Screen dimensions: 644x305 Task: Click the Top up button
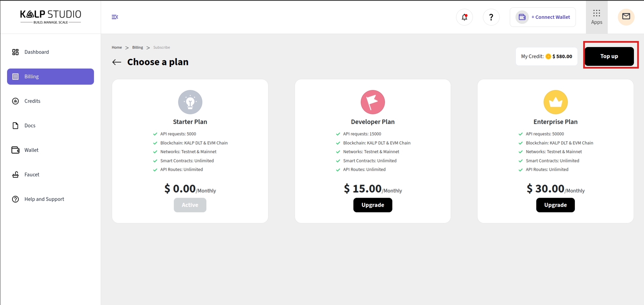click(609, 56)
